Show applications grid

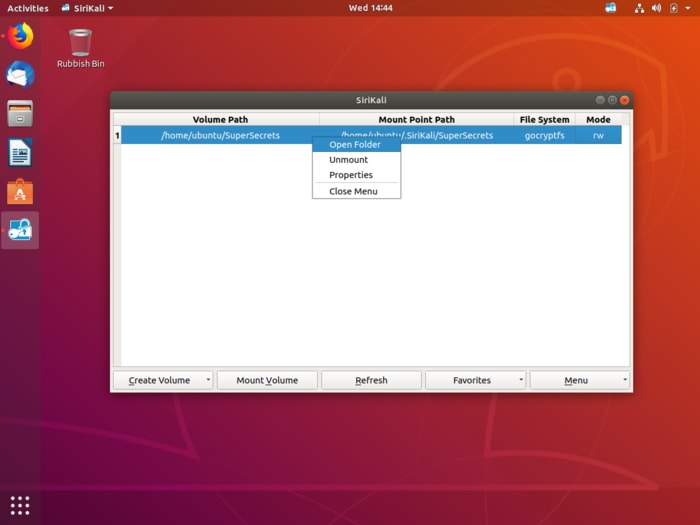click(20, 505)
